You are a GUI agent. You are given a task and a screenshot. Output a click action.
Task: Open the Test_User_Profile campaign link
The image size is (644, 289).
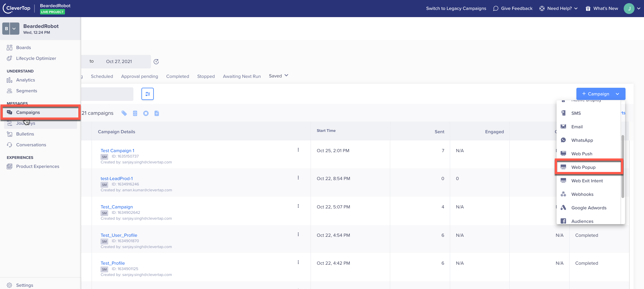click(x=119, y=235)
